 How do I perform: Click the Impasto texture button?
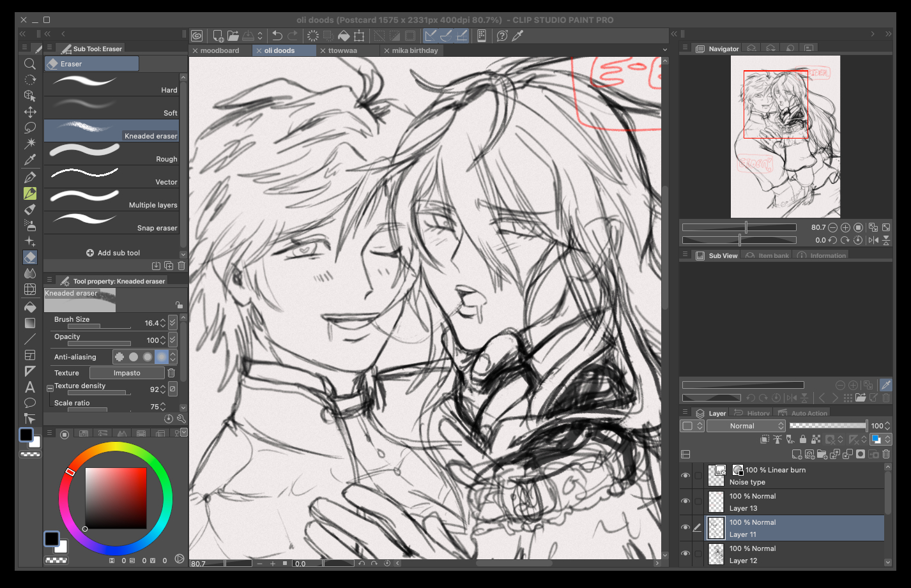126,373
